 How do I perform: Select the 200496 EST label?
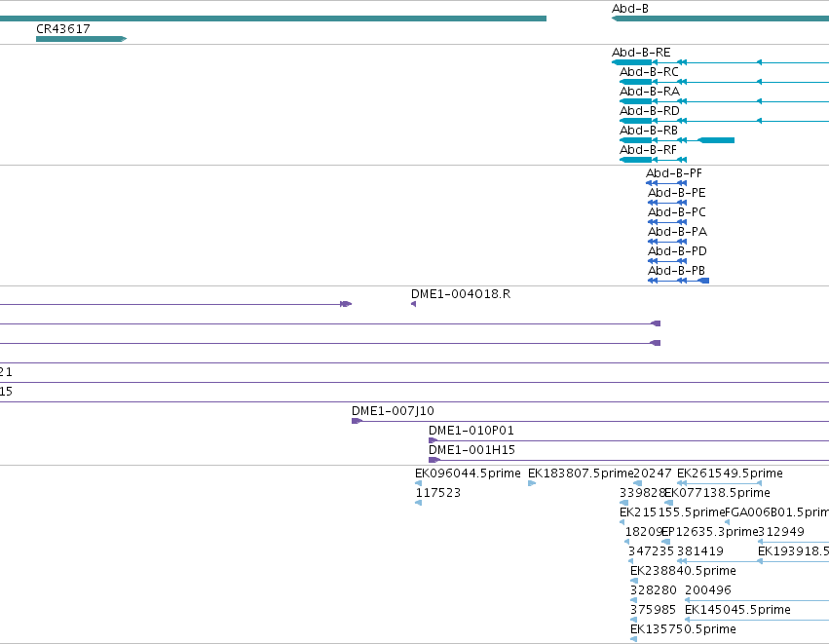tap(708, 590)
